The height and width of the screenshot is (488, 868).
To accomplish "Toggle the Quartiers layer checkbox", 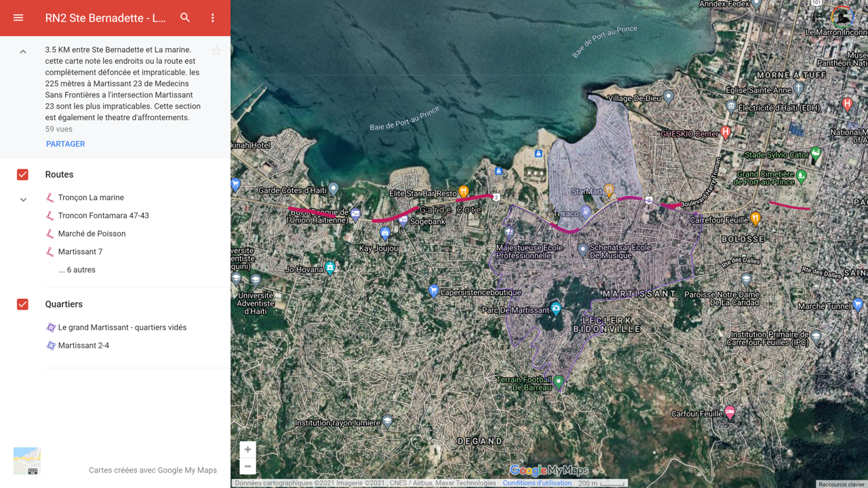I will pos(22,304).
